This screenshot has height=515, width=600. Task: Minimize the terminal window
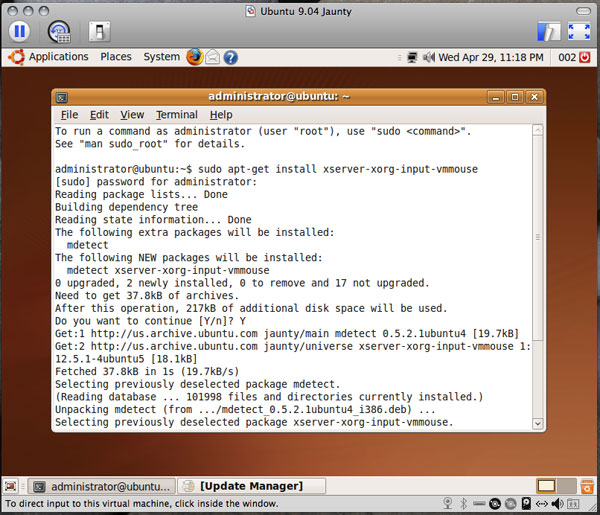tap(496, 97)
